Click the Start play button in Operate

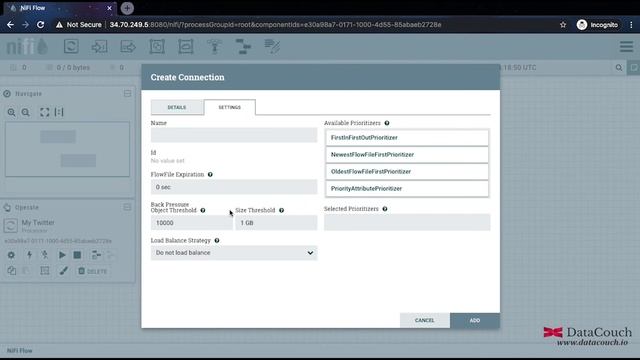[x=62, y=255]
